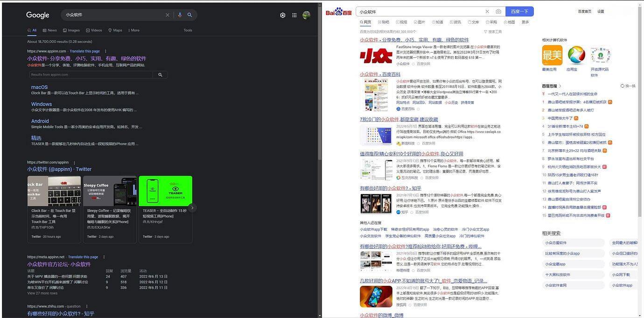This screenshot has width=644, height=318.
Task: Switch to Baidu 图片 tab
Action: click(x=420, y=22)
